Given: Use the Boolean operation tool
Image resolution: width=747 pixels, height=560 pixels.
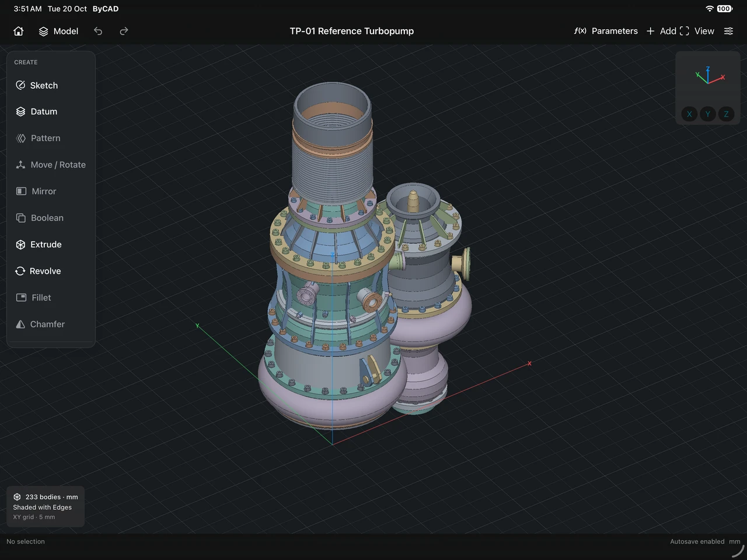Looking at the screenshot, I should pos(51,218).
